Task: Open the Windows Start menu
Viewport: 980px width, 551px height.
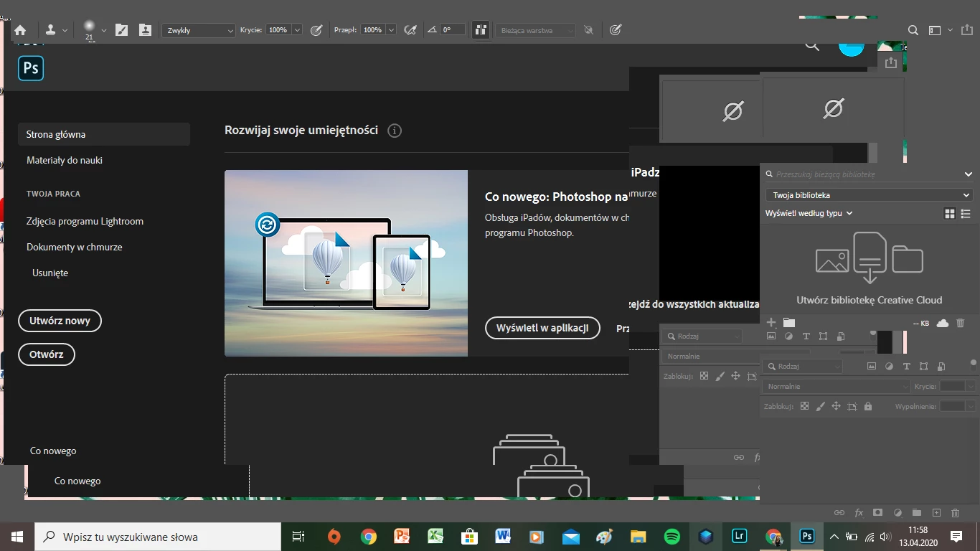Action: 17,537
